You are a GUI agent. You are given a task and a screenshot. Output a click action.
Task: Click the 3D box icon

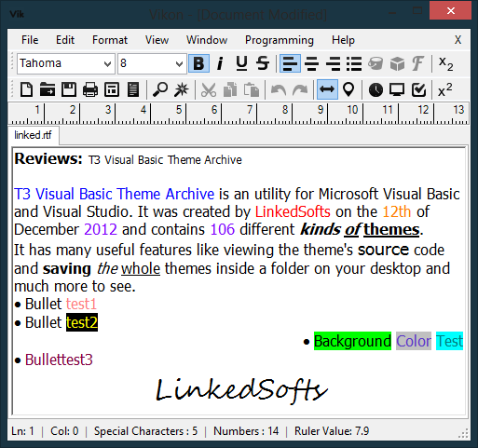coord(397,63)
